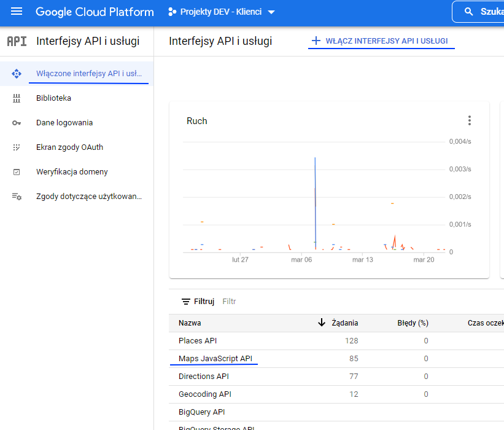The width and height of the screenshot is (504, 430).
Task: Click the Filtr text input field
Action: click(x=276, y=302)
